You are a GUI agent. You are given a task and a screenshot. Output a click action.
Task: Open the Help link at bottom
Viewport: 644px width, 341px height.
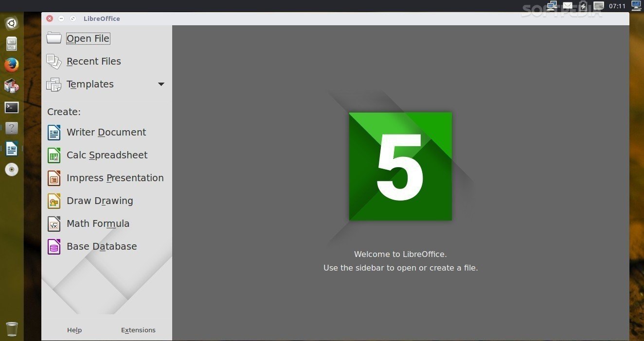74,330
